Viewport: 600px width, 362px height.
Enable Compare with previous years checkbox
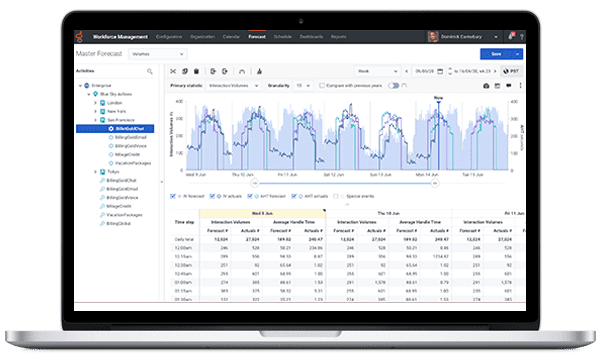(322, 86)
